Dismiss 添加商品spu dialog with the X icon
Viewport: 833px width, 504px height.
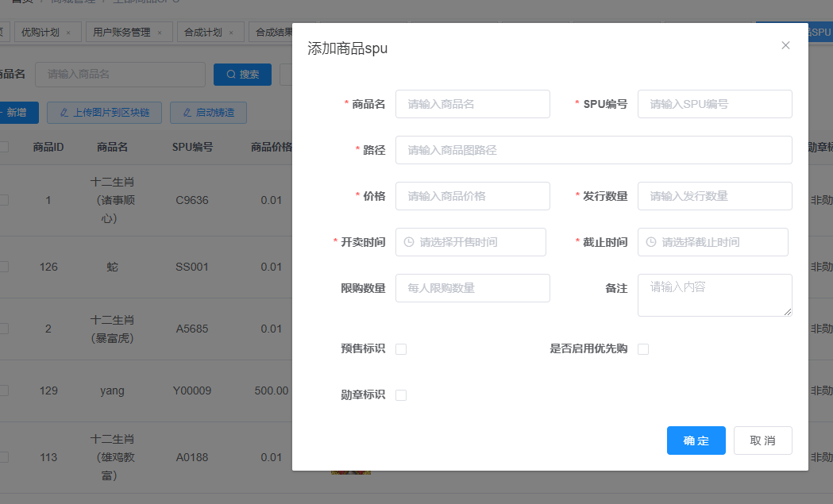click(785, 45)
